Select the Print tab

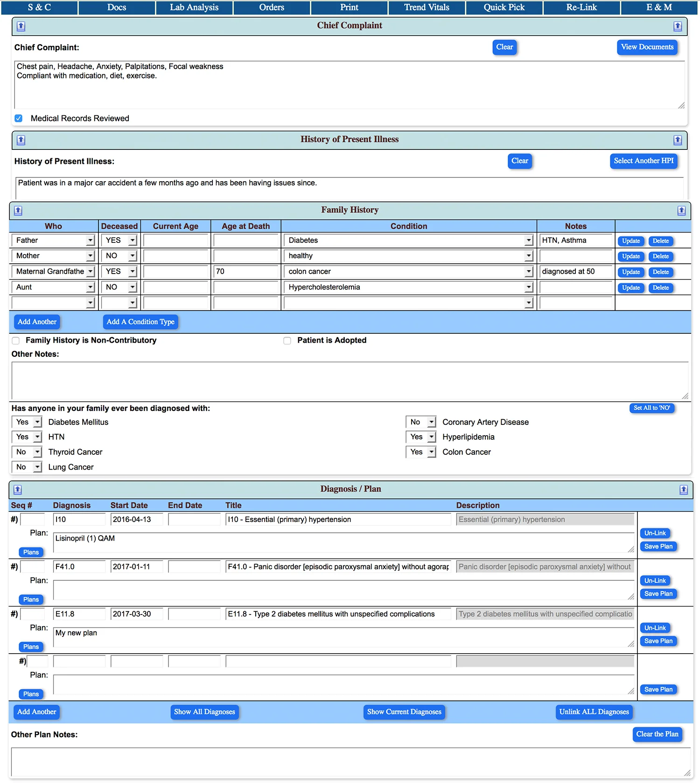349,7
